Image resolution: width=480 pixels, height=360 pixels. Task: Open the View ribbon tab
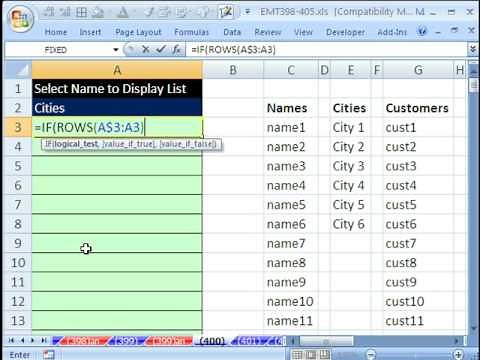tap(303, 32)
